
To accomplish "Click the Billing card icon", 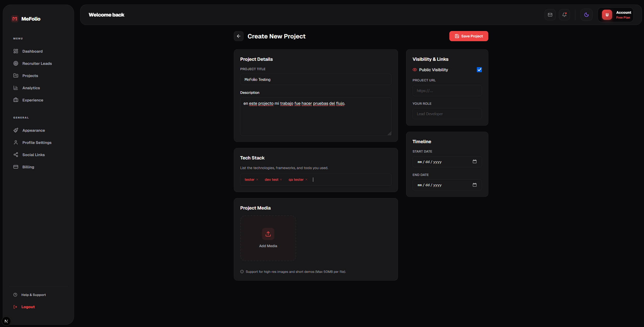I will coord(16,167).
